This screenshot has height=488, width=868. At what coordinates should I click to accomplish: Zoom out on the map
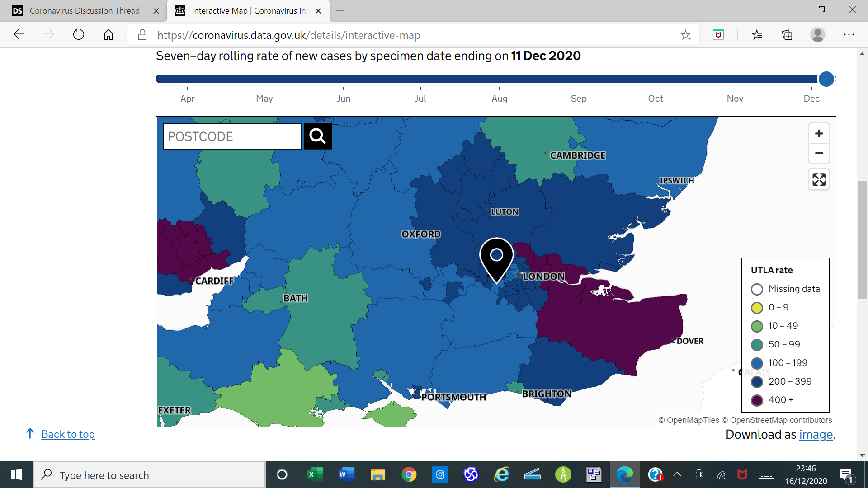pos(819,153)
